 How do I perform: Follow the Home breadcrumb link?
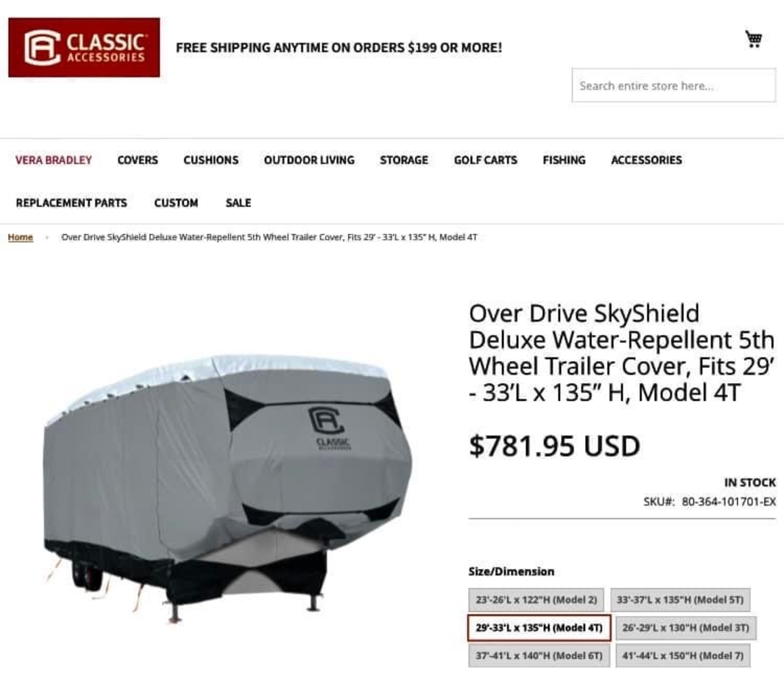tap(21, 237)
